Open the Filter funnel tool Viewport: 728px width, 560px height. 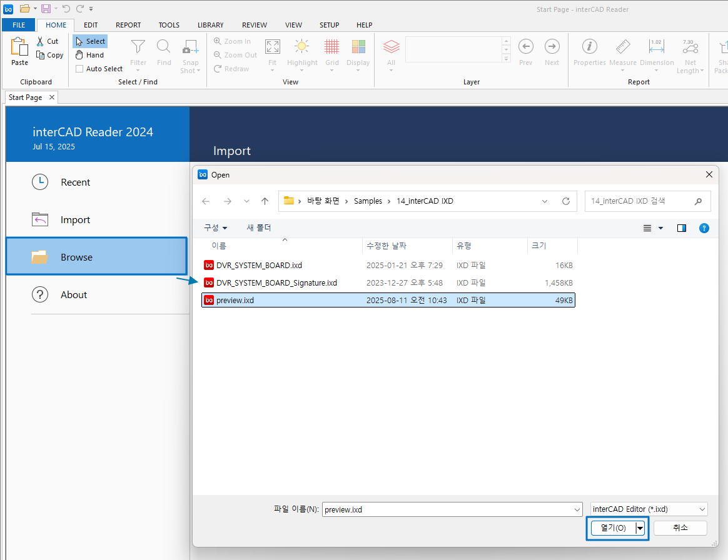pyautogui.click(x=138, y=47)
